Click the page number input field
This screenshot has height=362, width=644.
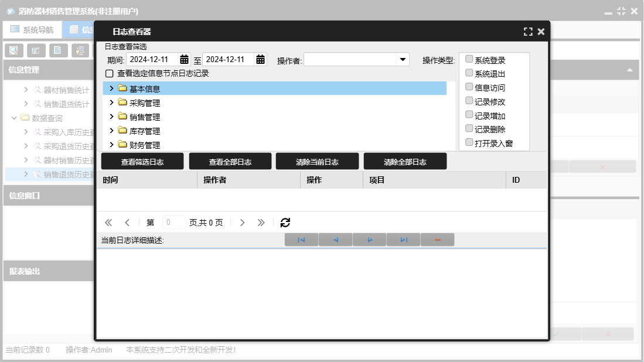click(173, 223)
